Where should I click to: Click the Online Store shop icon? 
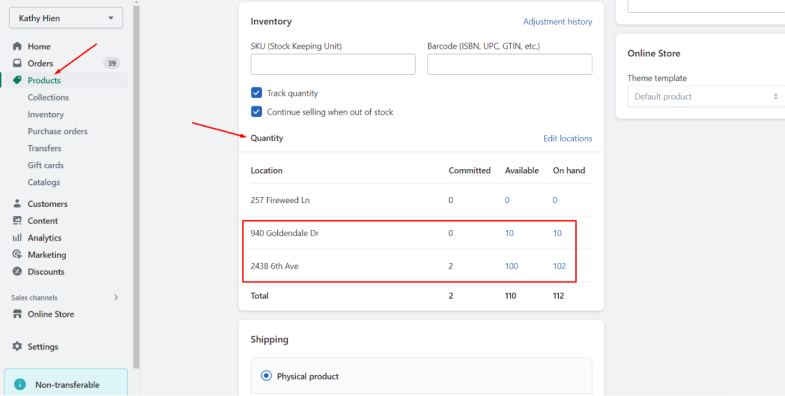(18, 314)
